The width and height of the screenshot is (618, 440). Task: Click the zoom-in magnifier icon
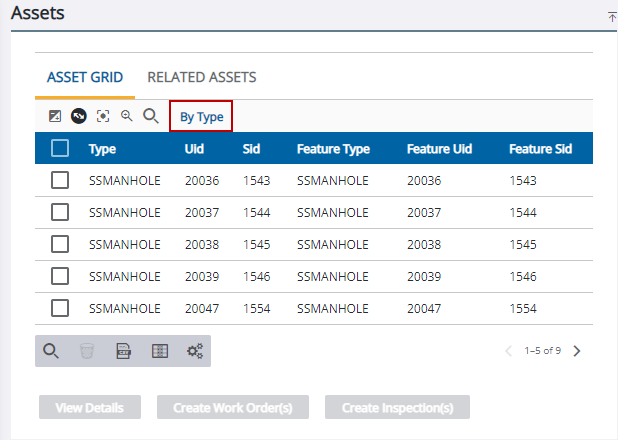[127, 116]
